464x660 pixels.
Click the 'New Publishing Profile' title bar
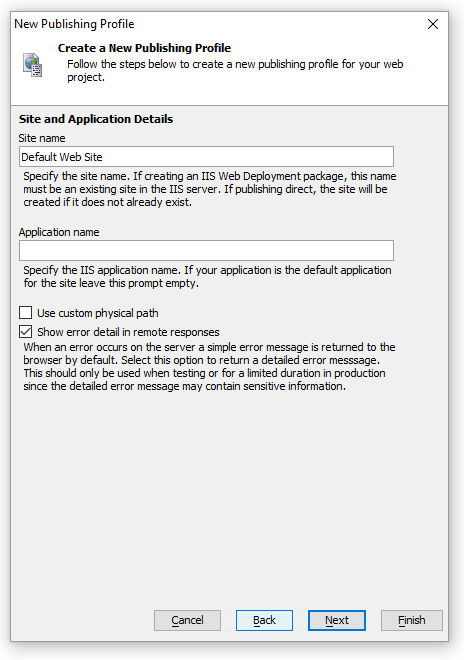[74, 24]
